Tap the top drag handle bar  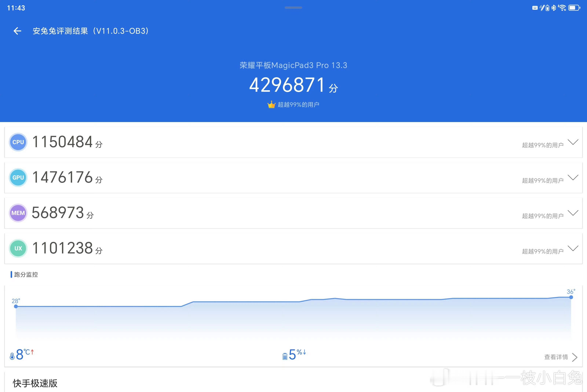(x=293, y=8)
